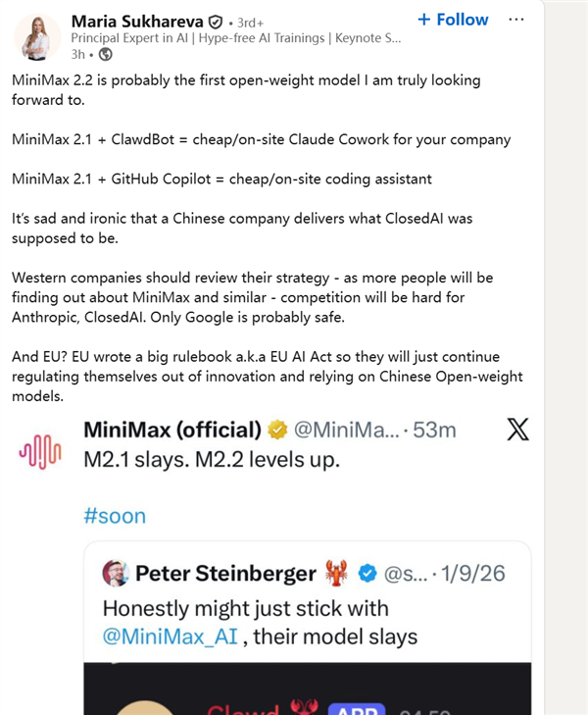Click the MiniMax (official) account name
The width and height of the screenshot is (588, 715).
(172, 430)
